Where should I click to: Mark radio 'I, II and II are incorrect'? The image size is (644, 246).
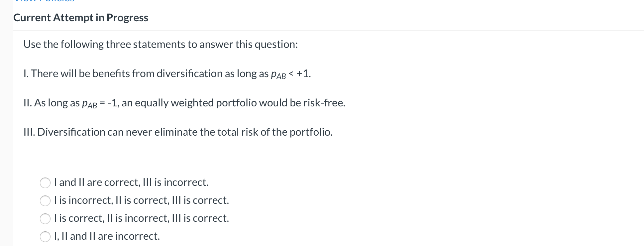coord(45,236)
